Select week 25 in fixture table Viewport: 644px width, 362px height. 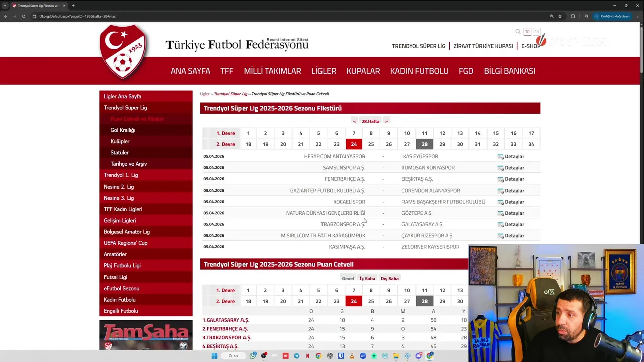pos(371,144)
